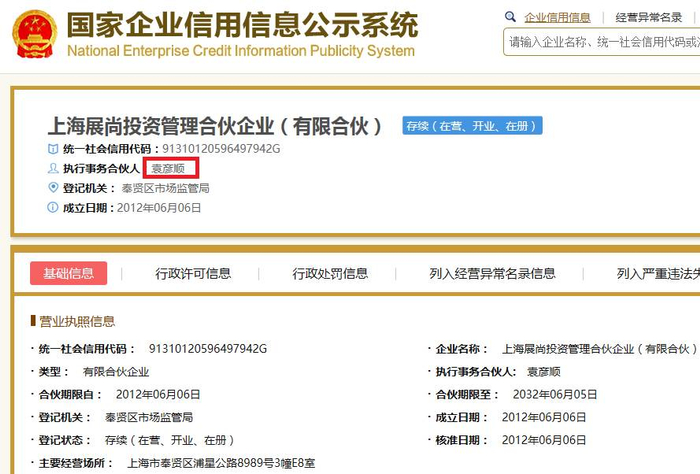700x474 pixels.
Task: Select license section credit code value 91310120596497942G
Action: tap(208, 349)
